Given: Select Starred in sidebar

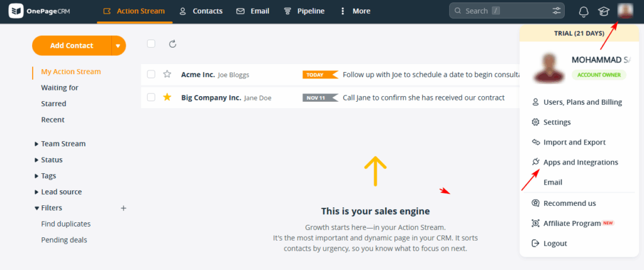Looking at the screenshot, I should (x=53, y=104).
